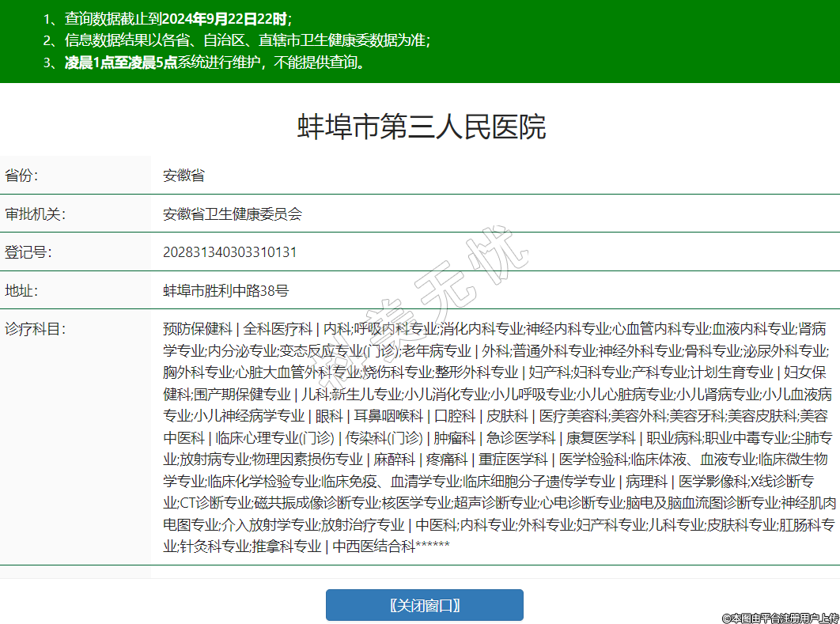Select the 审批机关 row label

(x=34, y=214)
